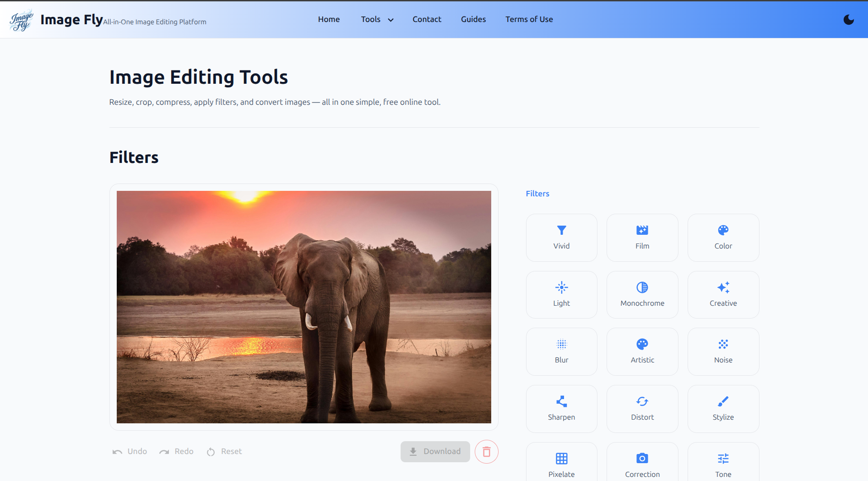Select the Artistic filter
This screenshot has height=481, width=868.
click(x=642, y=351)
